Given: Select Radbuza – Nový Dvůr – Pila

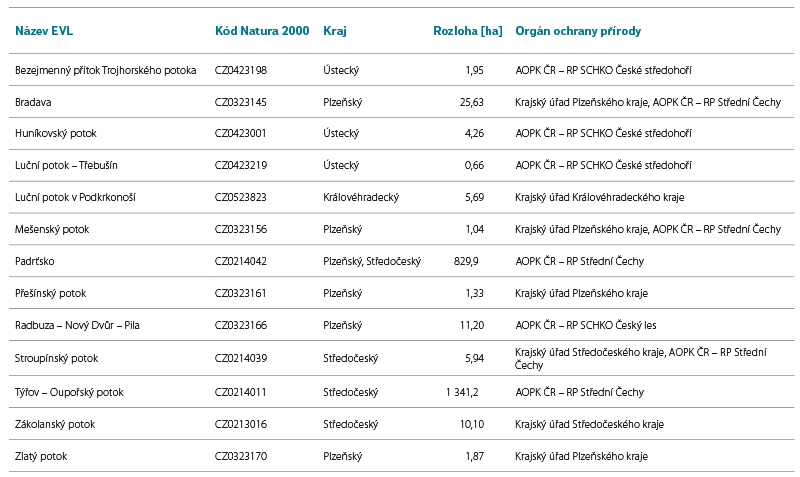Looking at the screenshot, I should pyautogui.click(x=77, y=325).
